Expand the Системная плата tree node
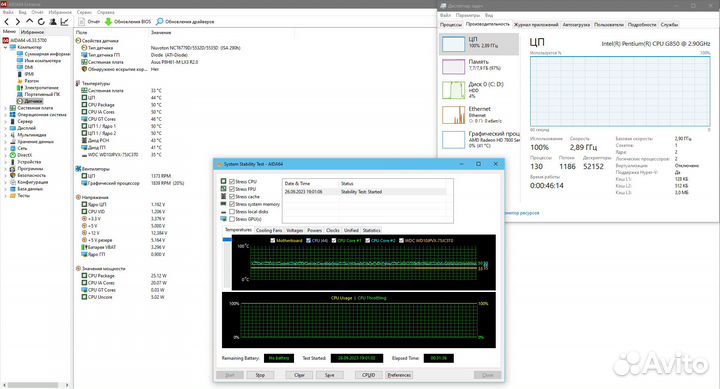The height and width of the screenshot is (389, 720). pos(6,108)
